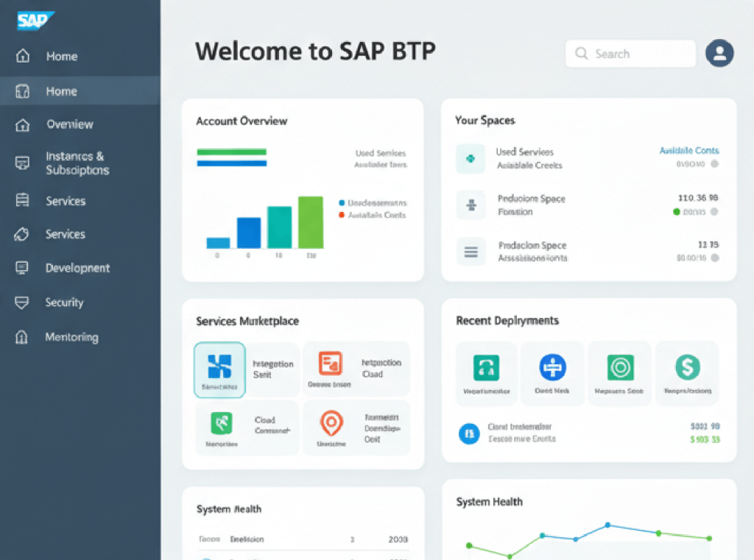Open the user profile avatar icon

coord(719,54)
